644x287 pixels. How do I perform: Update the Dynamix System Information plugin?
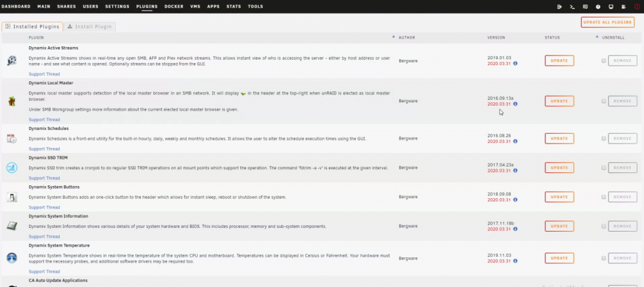(x=560, y=227)
